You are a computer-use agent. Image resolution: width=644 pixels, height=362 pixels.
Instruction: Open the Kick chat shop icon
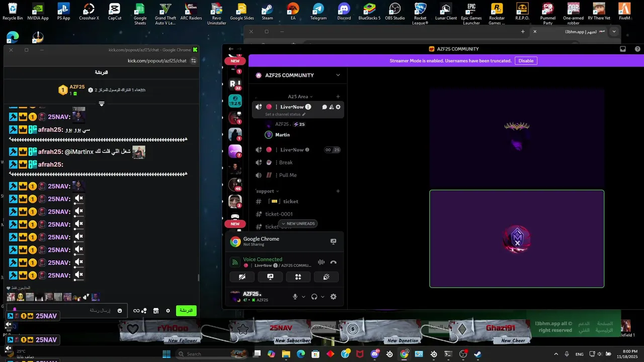(156, 311)
